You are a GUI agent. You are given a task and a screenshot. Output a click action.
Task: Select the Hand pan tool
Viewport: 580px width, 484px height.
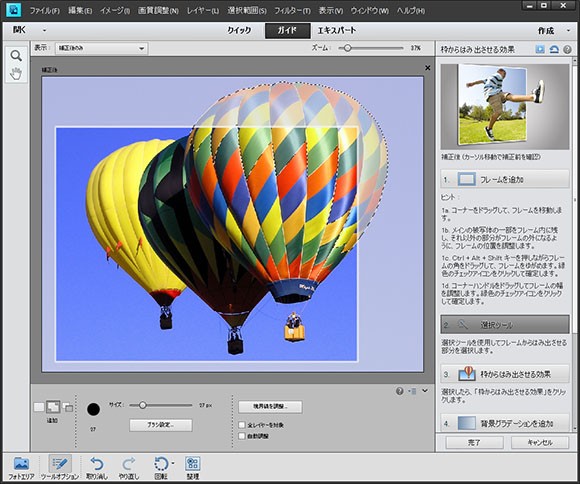16,73
